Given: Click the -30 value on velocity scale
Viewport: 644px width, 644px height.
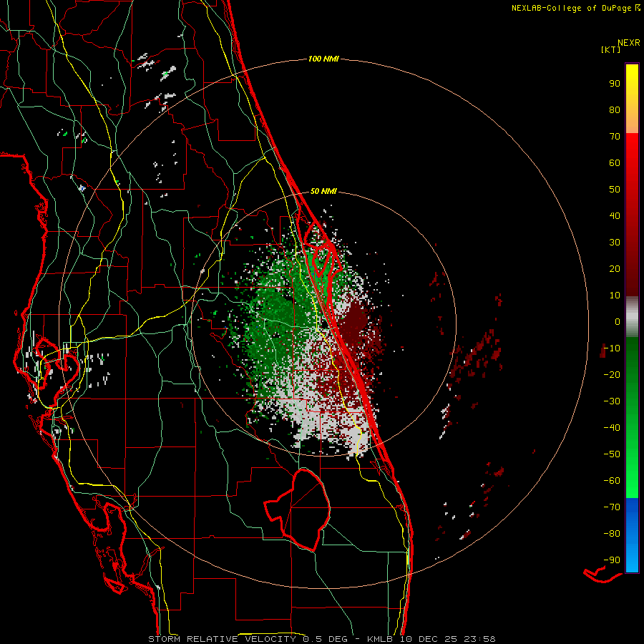Looking at the screenshot, I should pos(612,401).
